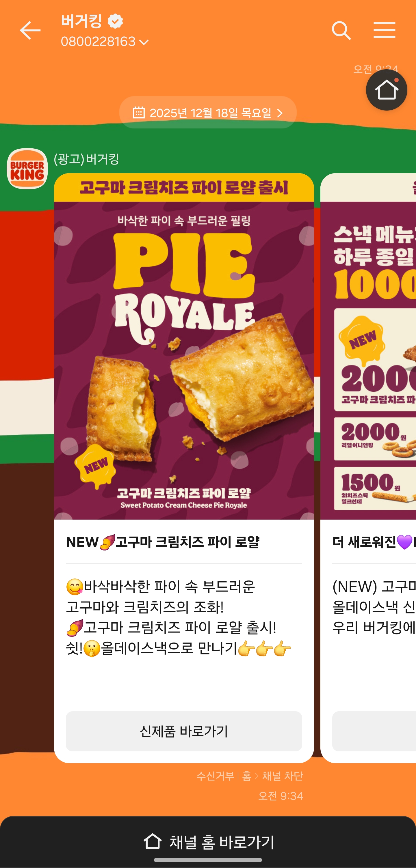Viewport: 416px width, 868px height.
Task: Open the search magnifier icon
Action: tap(341, 31)
